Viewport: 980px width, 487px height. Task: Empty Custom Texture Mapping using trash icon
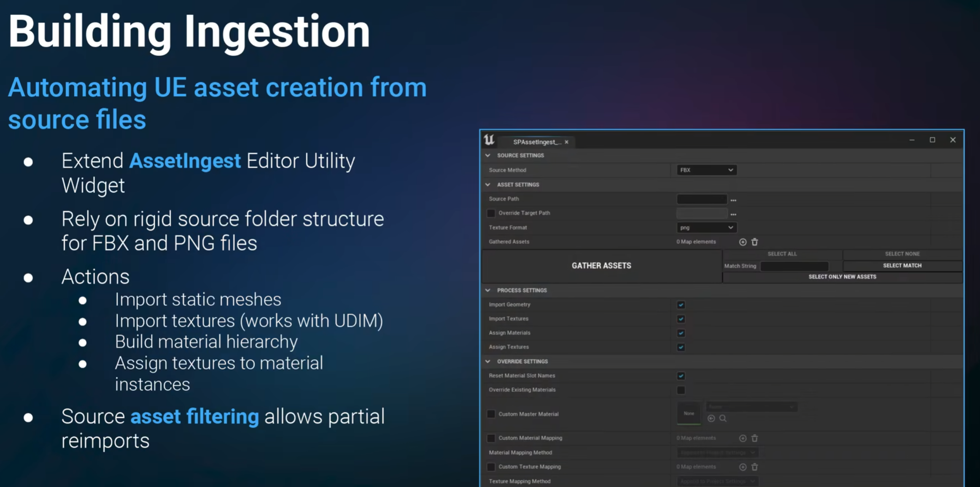point(754,467)
